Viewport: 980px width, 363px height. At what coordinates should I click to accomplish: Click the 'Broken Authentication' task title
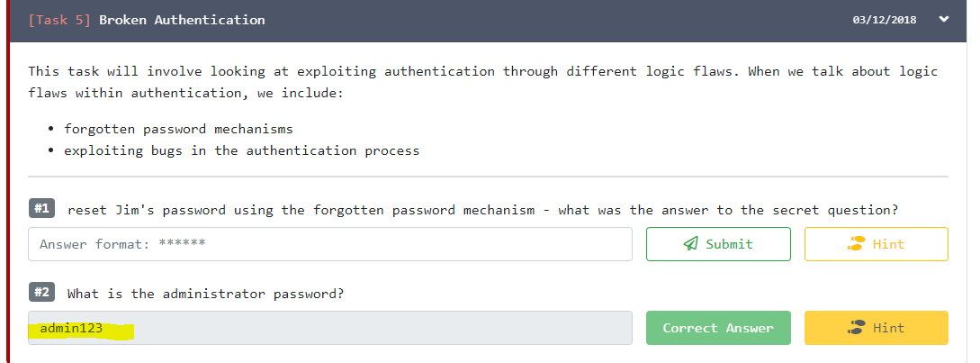coord(182,20)
